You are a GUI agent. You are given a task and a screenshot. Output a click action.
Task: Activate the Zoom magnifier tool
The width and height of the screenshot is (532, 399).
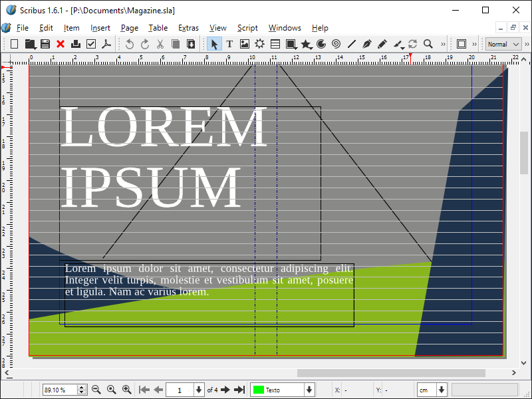tap(428, 44)
